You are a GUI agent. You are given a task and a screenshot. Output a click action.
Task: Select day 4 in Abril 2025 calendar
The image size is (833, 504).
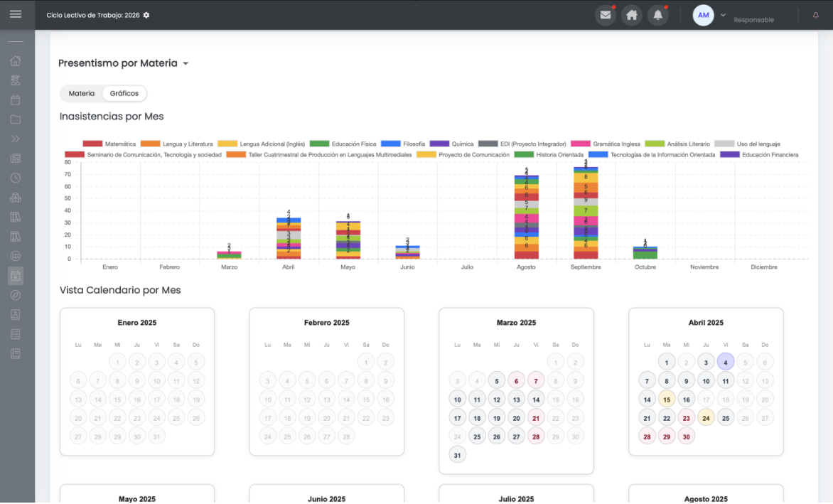(725, 363)
